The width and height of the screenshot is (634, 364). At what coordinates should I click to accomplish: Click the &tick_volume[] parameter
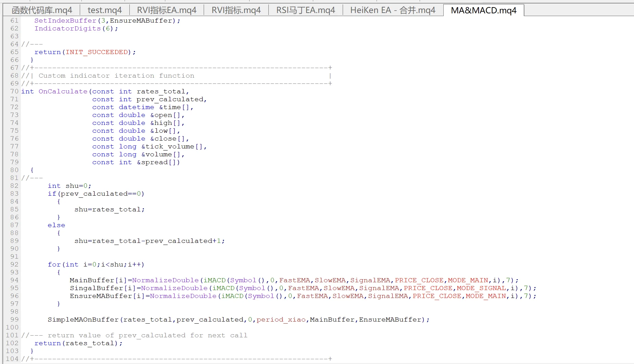pos(172,146)
